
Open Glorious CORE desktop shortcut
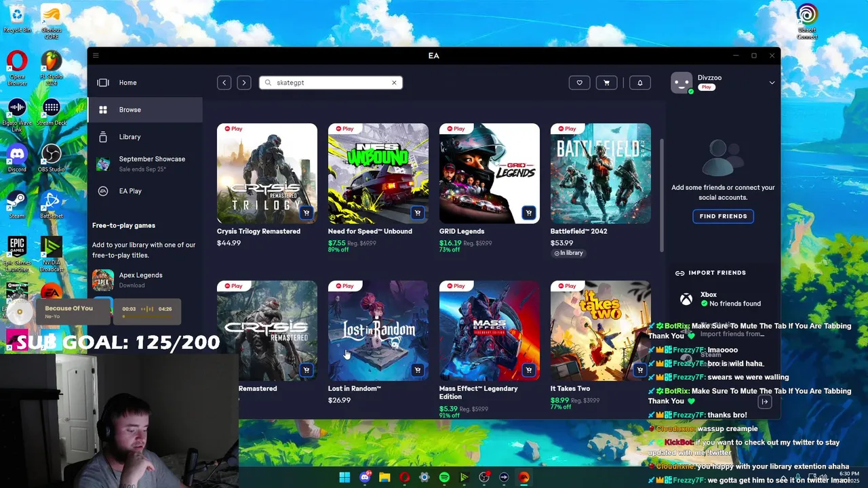[x=52, y=21]
